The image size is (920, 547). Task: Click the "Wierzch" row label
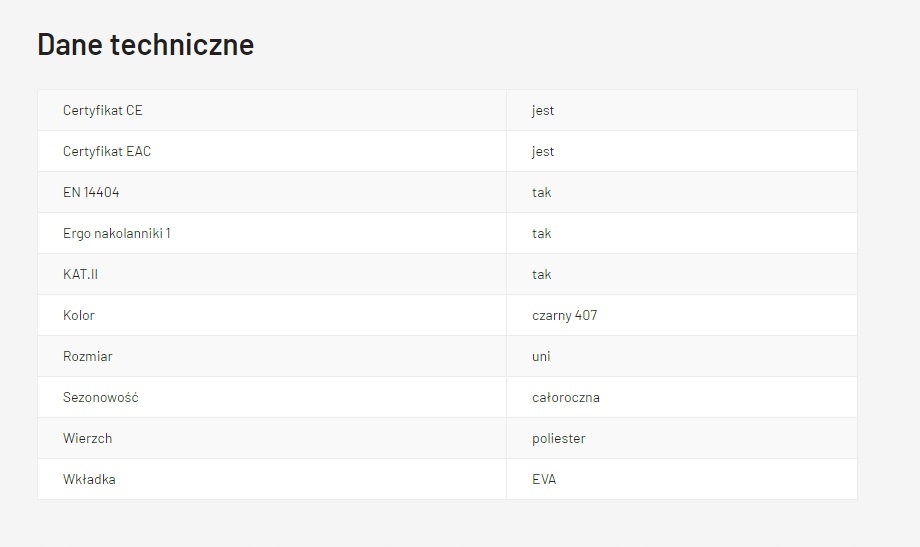click(x=87, y=438)
